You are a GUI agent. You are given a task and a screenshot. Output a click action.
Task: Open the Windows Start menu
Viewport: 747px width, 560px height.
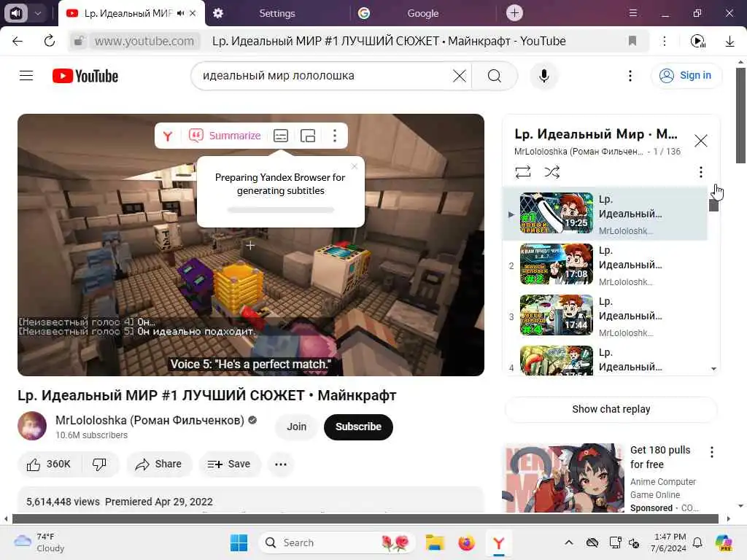239,542
